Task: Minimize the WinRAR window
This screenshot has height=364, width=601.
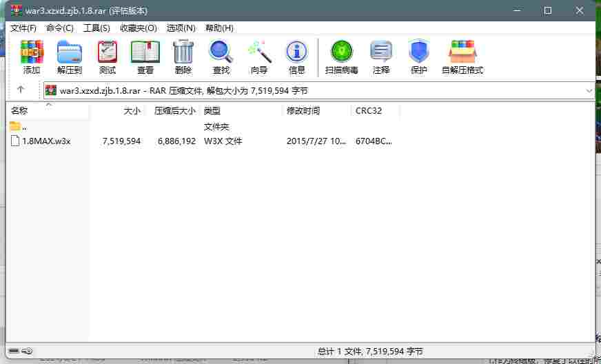Action: (x=518, y=10)
